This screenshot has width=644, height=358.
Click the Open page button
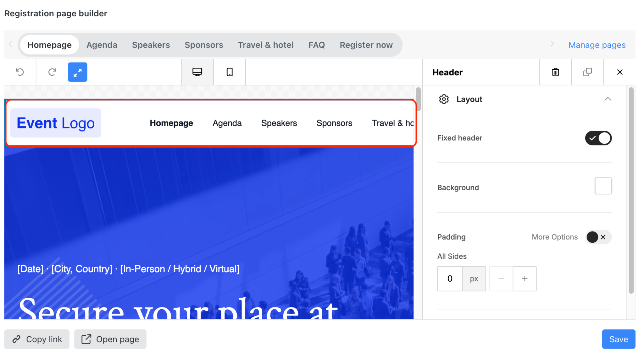110,339
